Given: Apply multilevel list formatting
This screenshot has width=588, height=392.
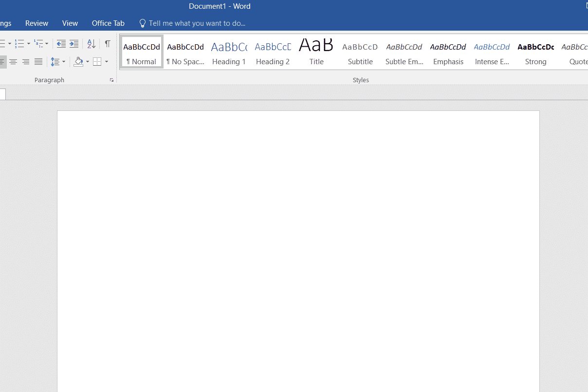Looking at the screenshot, I should pyautogui.click(x=38, y=44).
